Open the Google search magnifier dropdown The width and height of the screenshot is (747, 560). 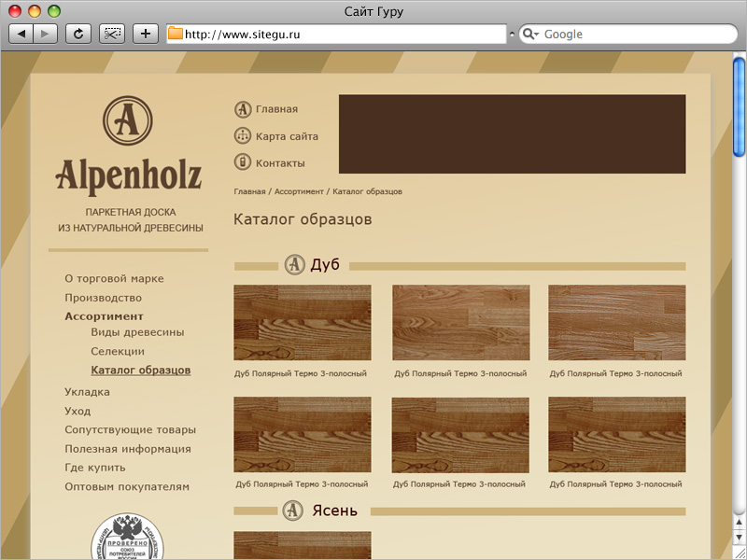tap(530, 35)
